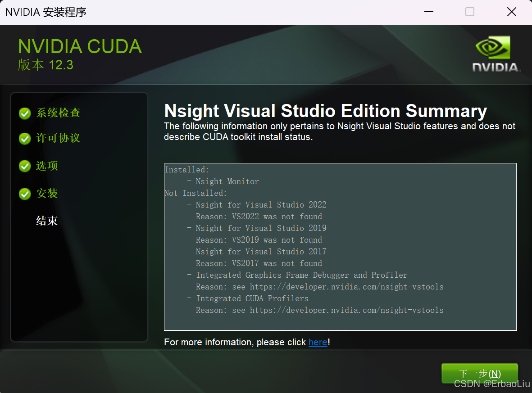This screenshot has width=532, height=393.
Task: Click 'Reason: VS2022 was not found' line
Action: (x=259, y=217)
